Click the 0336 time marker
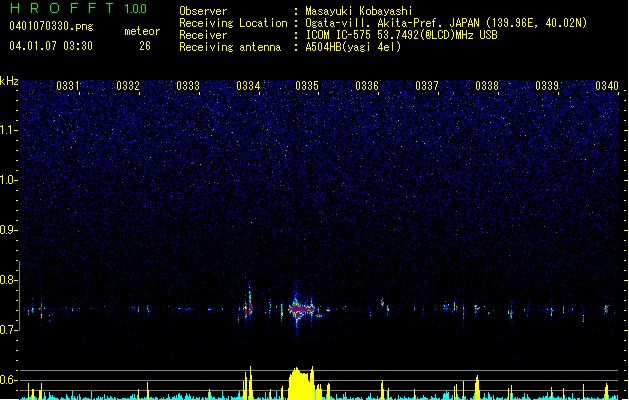Viewport: 629px width, 400px height. (367, 86)
